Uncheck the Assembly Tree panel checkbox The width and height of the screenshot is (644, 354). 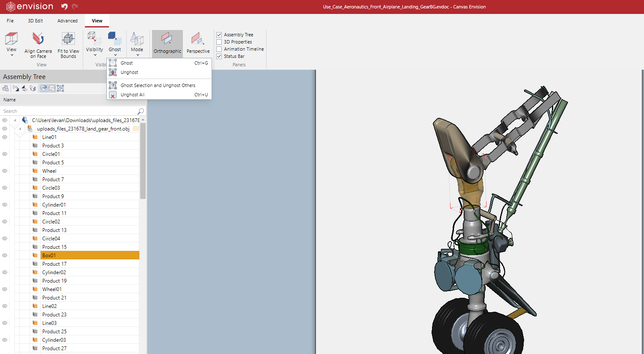click(x=219, y=35)
